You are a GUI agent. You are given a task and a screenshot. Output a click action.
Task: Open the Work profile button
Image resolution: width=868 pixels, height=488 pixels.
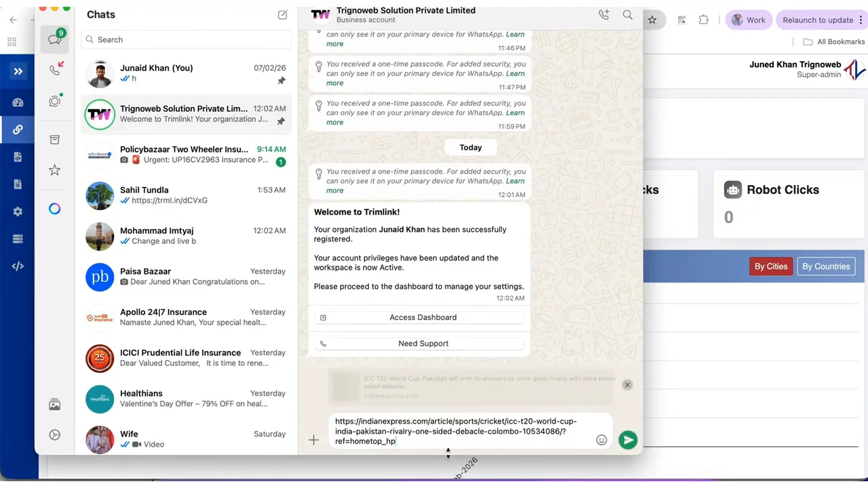point(748,20)
